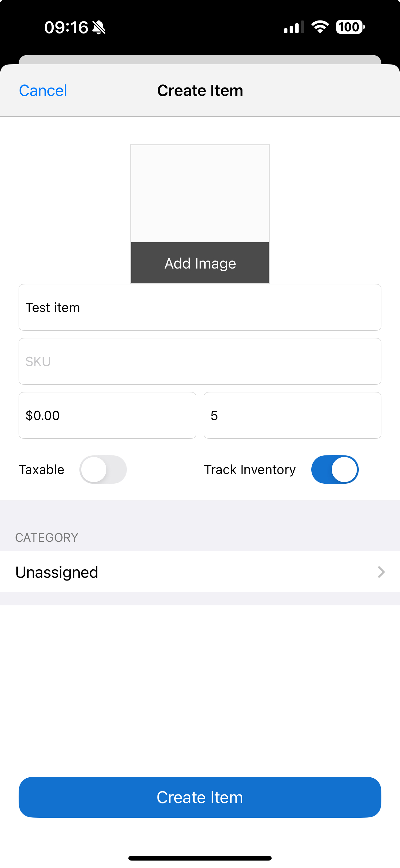Image resolution: width=400 pixels, height=868 pixels.
Task: Open the Unassigned category row
Action: coord(200,572)
